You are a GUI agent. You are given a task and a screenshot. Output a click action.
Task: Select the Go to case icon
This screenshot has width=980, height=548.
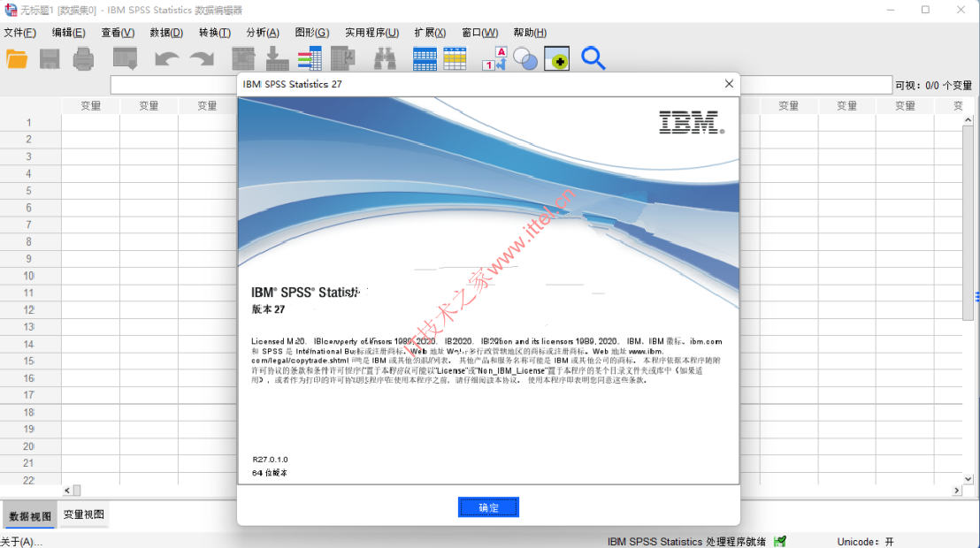(243, 58)
